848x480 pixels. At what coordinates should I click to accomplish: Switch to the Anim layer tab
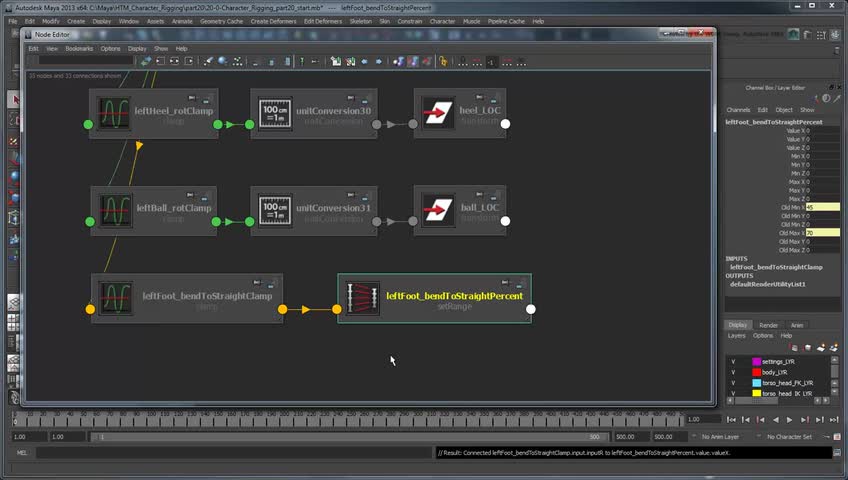point(797,325)
